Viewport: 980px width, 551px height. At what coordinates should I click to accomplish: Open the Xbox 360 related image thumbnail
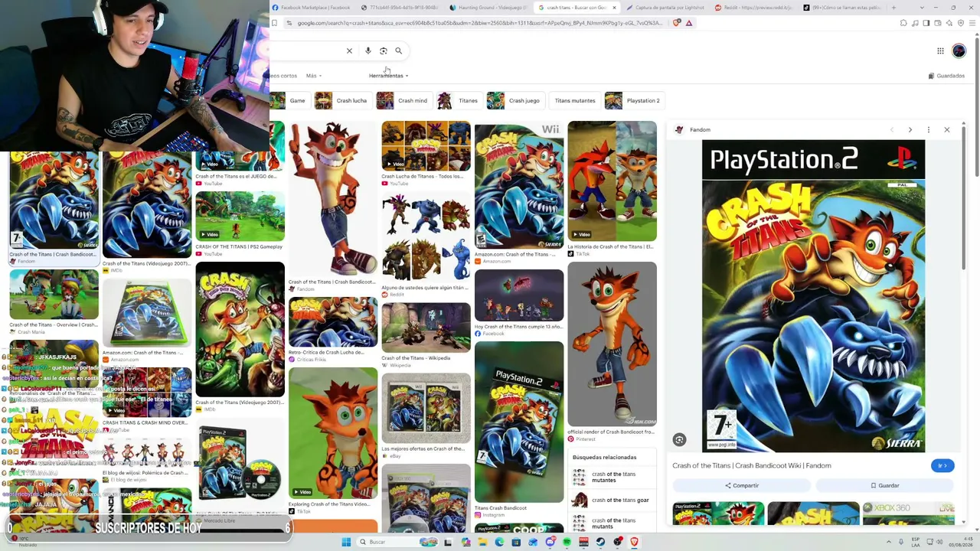pos(909,514)
